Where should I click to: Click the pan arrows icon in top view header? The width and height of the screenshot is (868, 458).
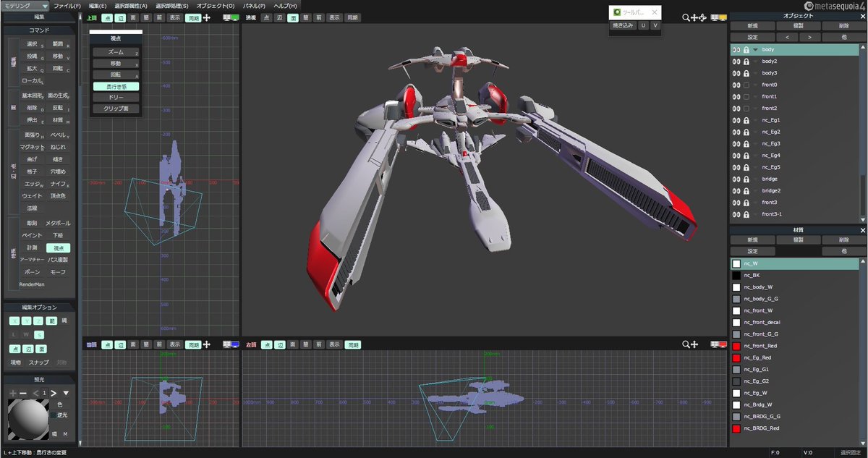coord(207,17)
